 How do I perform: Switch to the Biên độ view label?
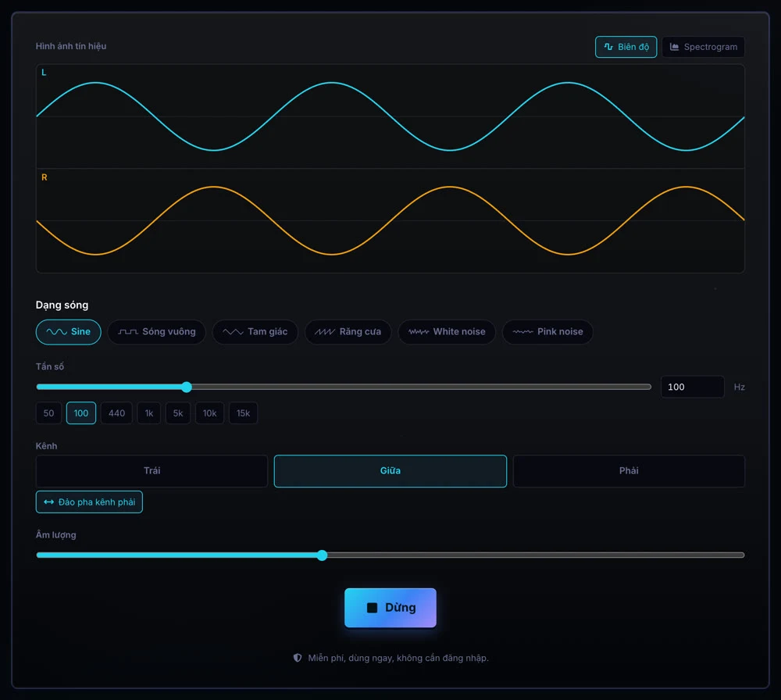633,47
